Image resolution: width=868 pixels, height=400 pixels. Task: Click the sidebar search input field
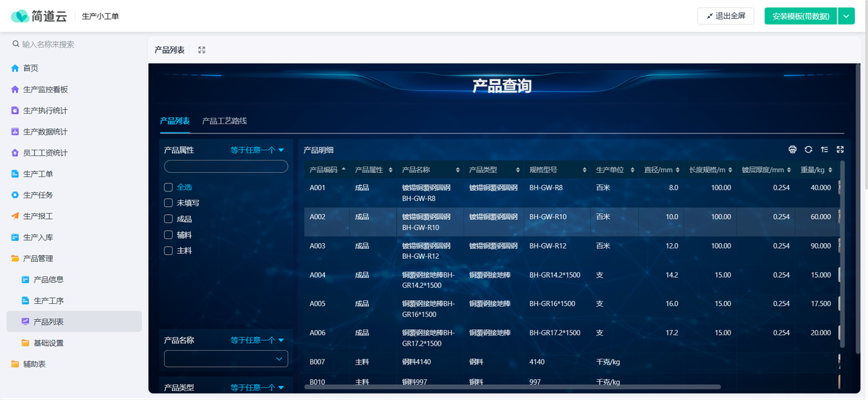pos(74,44)
